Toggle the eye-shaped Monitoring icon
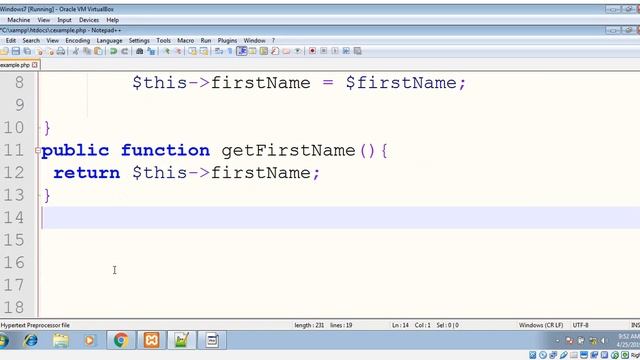Screen dimensions: 640x360 click(x=298, y=51)
